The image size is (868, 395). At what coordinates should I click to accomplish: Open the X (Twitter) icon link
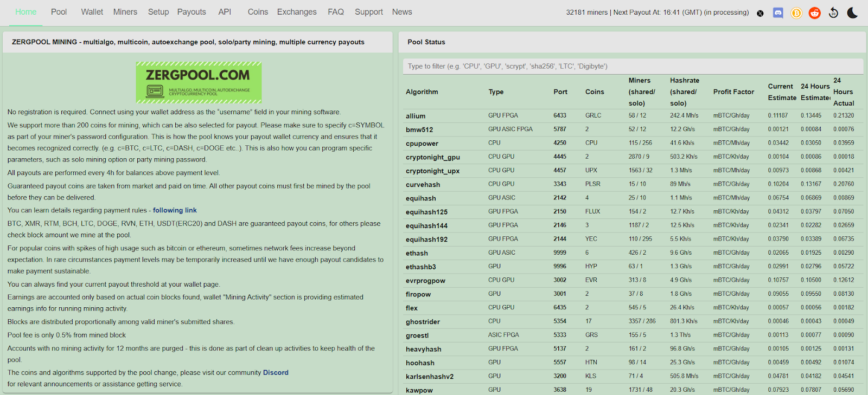[x=760, y=13]
